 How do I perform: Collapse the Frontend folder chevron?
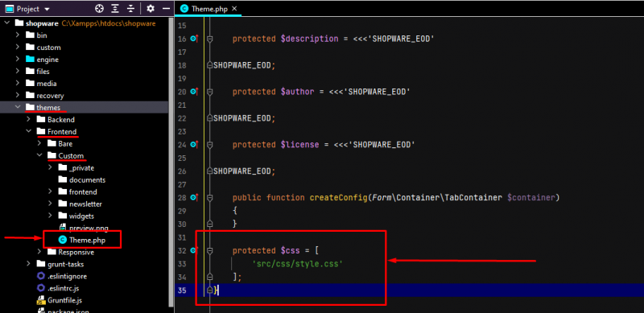pos(28,131)
